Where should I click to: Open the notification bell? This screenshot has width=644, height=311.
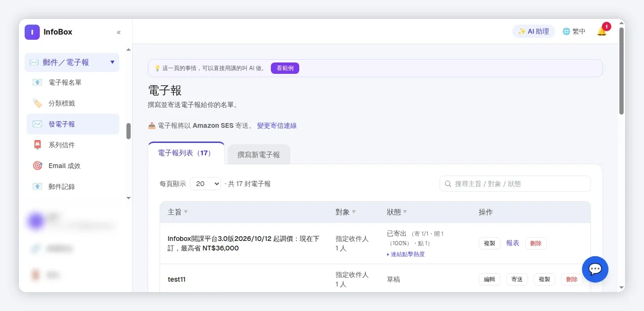tap(602, 31)
